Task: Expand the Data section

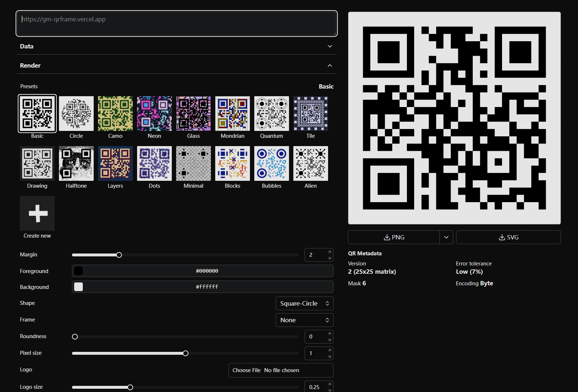Action: pos(177,46)
